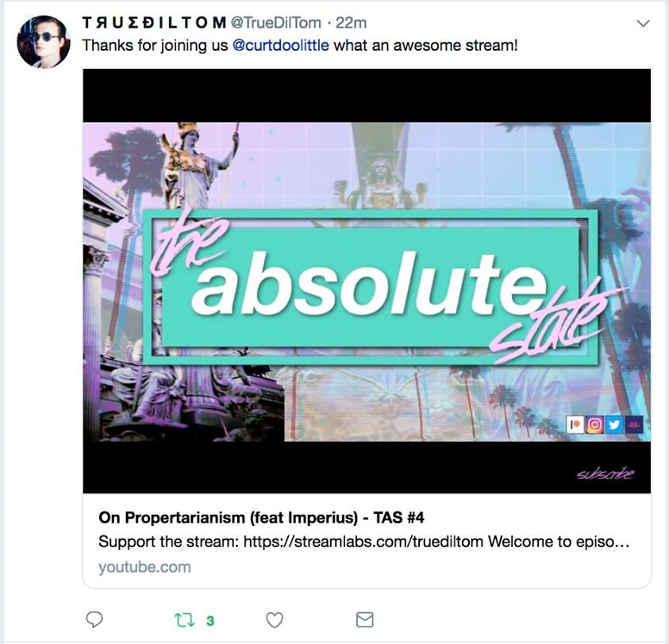
Task: Click the Twitter bird icon in the thumbnail
Action: point(614,425)
